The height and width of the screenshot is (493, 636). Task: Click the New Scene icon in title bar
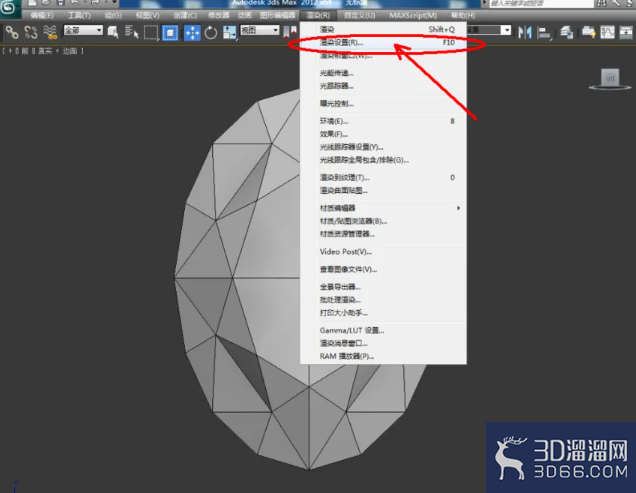tap(32, 3)
